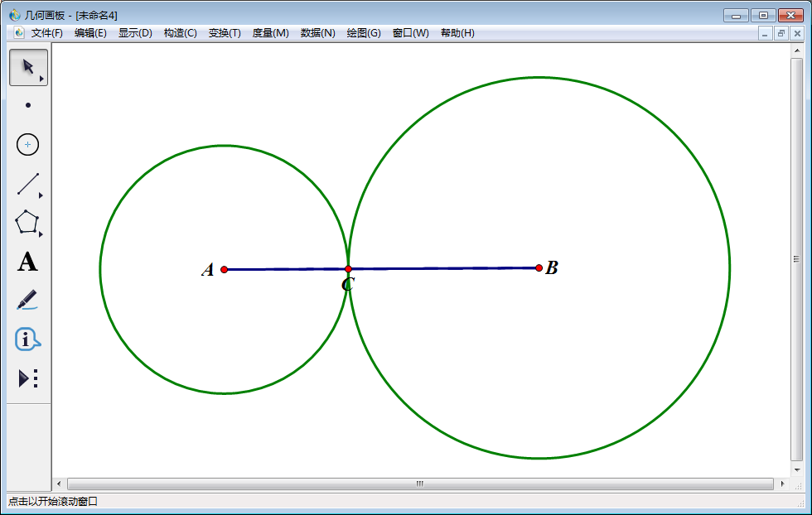Screen dimensions: 812x515
Task: Select the Straightedge segment tool
Action: (x=28, y=184)
